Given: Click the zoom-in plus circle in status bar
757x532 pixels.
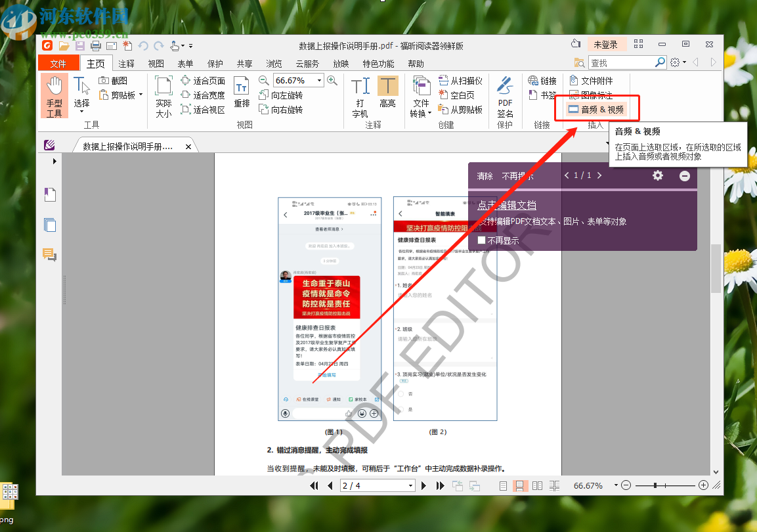Looking at the screenshot, I should pyautogui.click(x=703, y=485).
